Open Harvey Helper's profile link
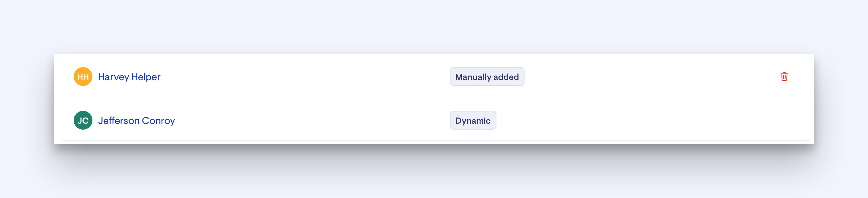This screenshot has height=198, width=868. 129,77
